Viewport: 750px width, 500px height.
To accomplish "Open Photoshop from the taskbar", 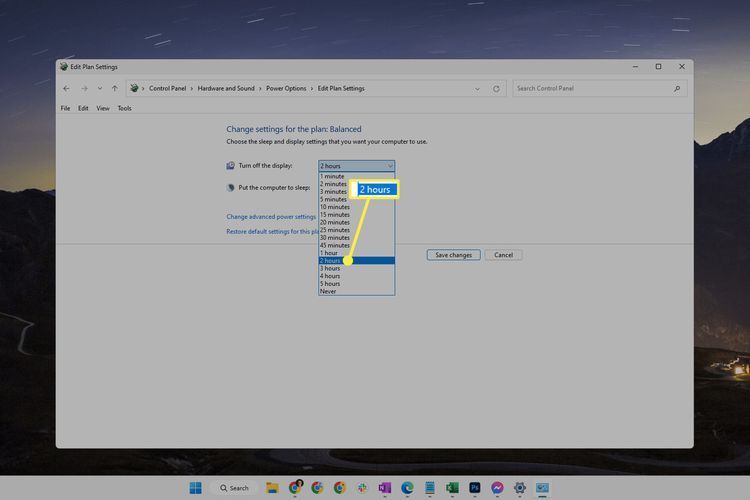I will click(x=474, y=488).
